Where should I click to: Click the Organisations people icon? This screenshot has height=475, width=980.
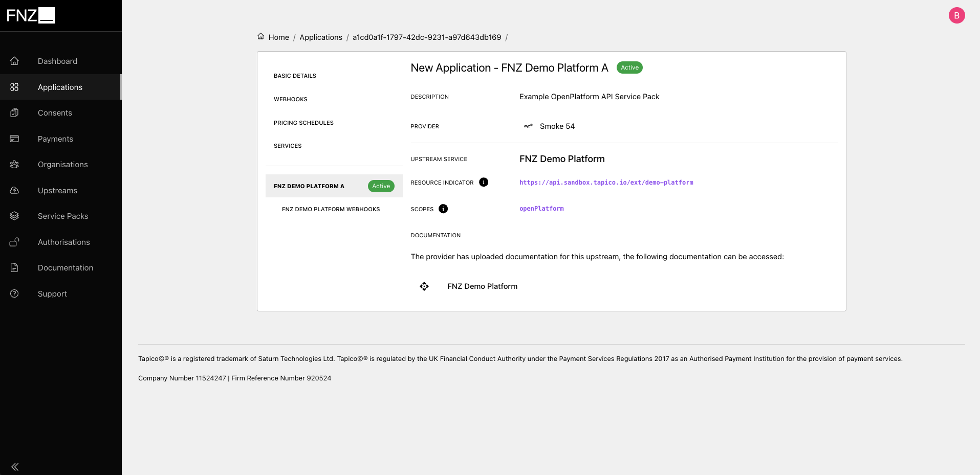point(14,164)
